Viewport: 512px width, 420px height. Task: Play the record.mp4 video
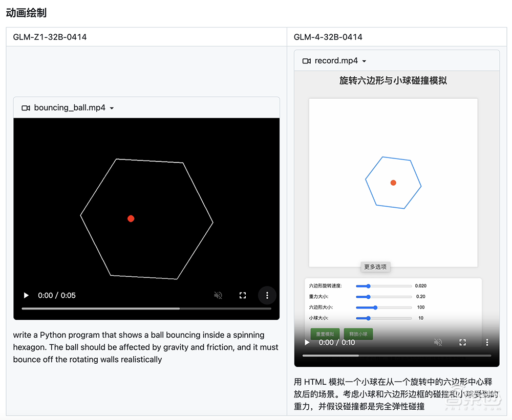click(x=306, y=343)
